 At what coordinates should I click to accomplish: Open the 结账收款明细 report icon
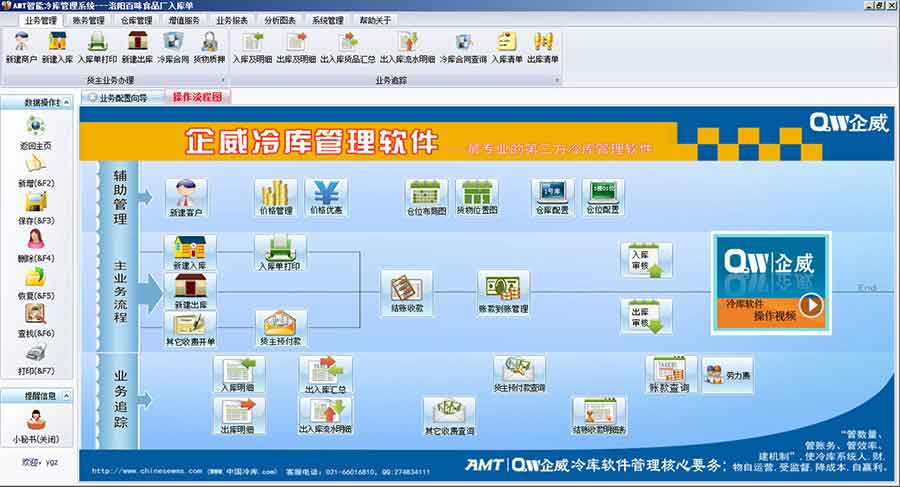(599, 416)
